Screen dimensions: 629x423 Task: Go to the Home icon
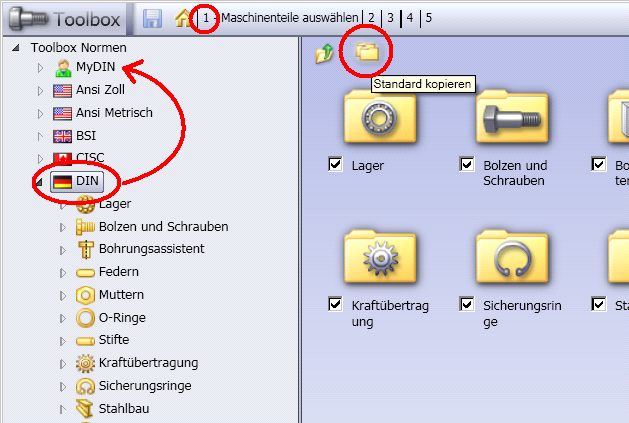click(183, 18)
